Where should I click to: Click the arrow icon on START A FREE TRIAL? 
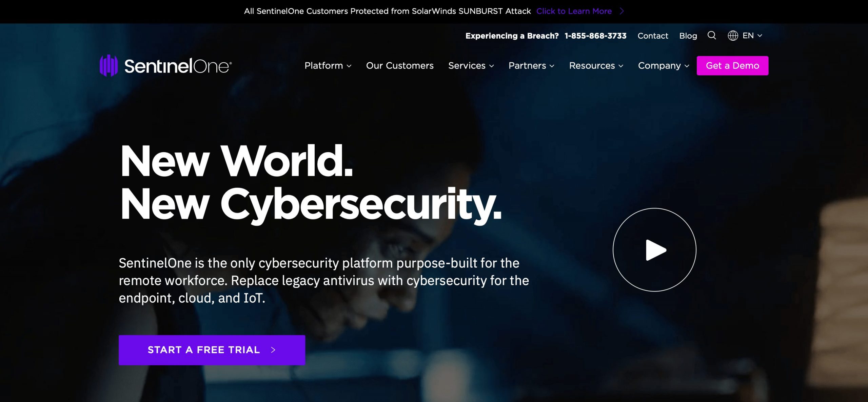[274, 349]
